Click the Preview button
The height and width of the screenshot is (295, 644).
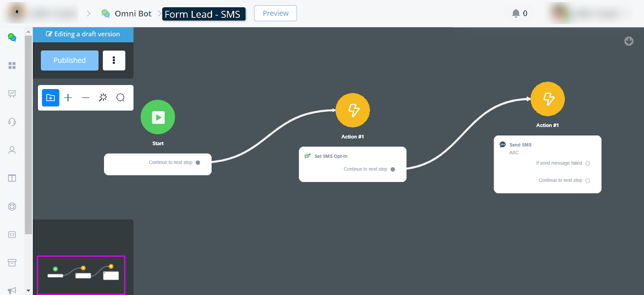276,13
